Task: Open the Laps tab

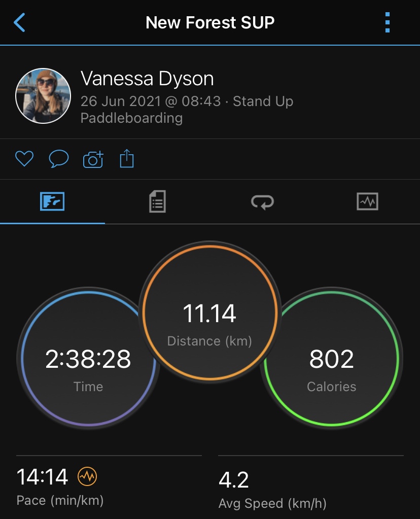Action: pos(262,202)
